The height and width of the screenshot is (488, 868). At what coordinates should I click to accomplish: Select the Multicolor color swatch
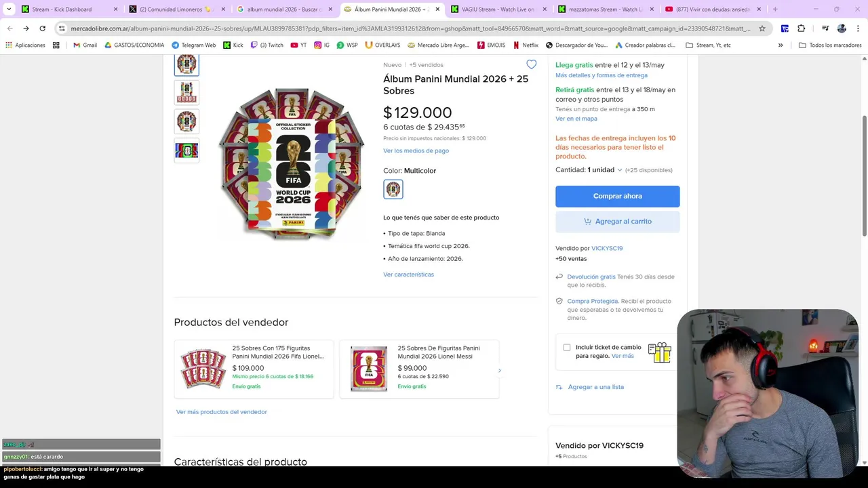tap(393, 189)
